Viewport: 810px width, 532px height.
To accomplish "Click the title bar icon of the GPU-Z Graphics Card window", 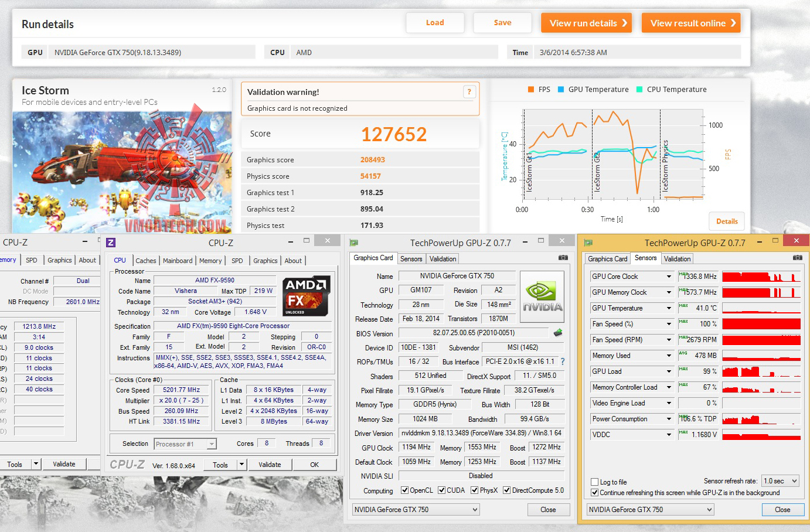I will [354, 243].
